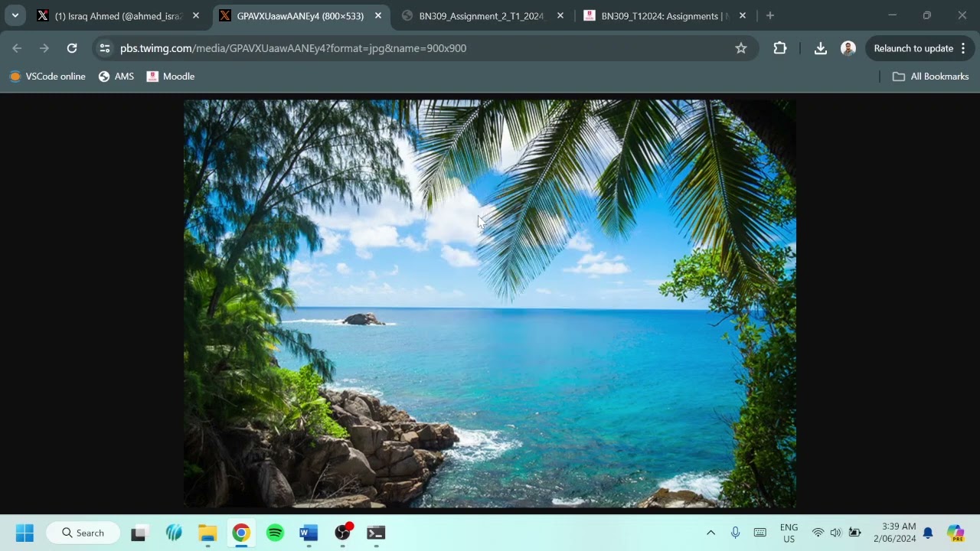The width and height of the screenshot is (980, 551).
Task: Click the Chrome taskbar icon
Action: click(241, 533)
